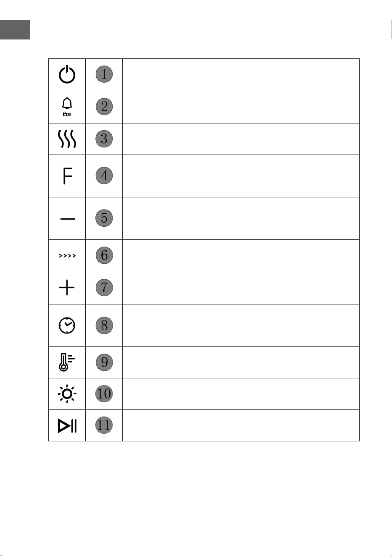Viewport: 392px width, 556px height.
Task: Click the plus symbol icon
Action: [67, 288]
